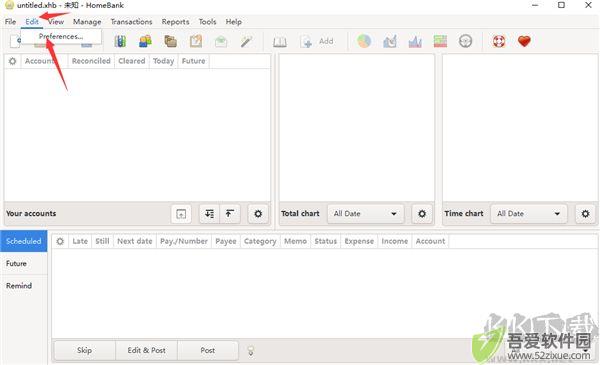This screenshot has width=600, height=365.
Task: Open the Budget report icon
Action: 440,41
